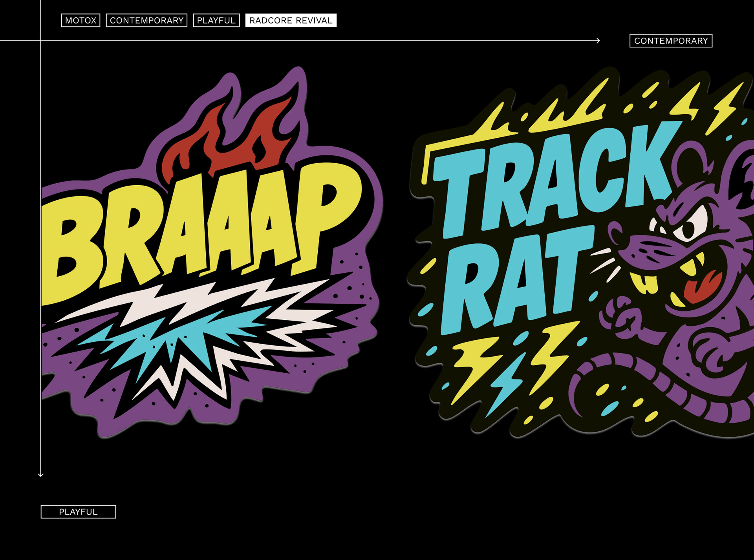Open the BRAAAP sticker artwork
Image resolution: width=754 pixels, height=560 pixels.
212,252
